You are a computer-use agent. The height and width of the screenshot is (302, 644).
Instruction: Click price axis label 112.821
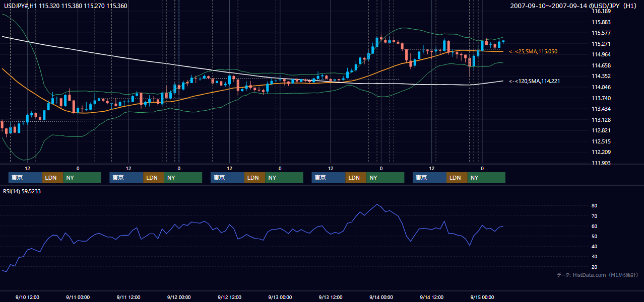tap(601, 130)
